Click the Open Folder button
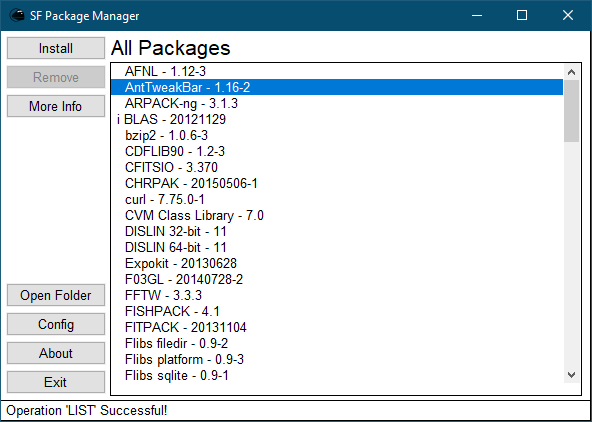592x422 pixels. (56, 295)
